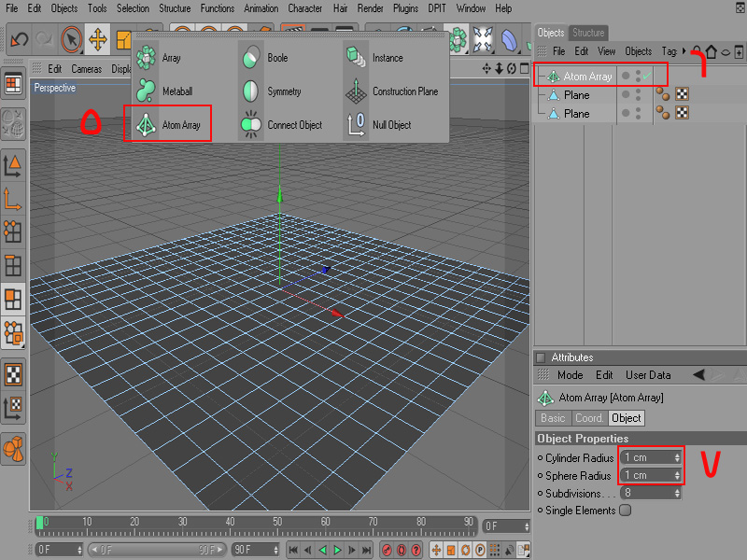Open the Render menu
Viewport: 747px width, 560px height.
[370, 8]
